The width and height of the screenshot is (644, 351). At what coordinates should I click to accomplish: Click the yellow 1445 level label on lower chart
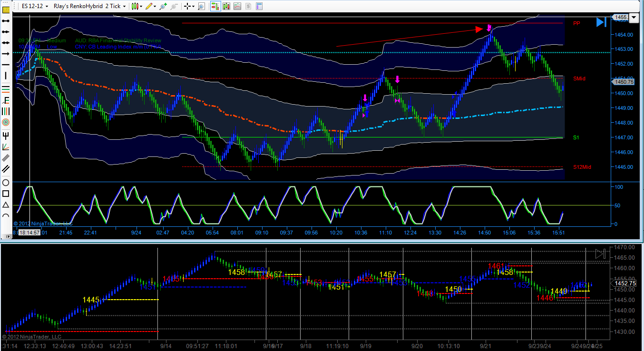coord(91,300)
